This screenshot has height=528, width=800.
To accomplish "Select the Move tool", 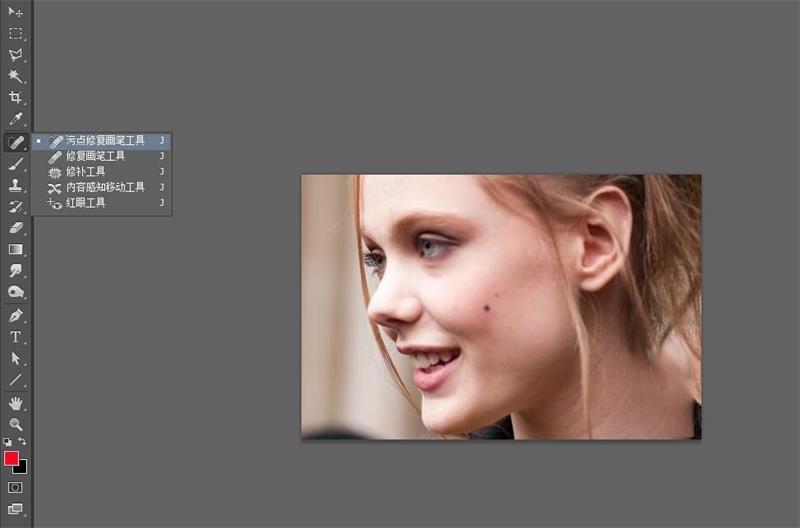I will pyautogui.click(x=15, y=12).
